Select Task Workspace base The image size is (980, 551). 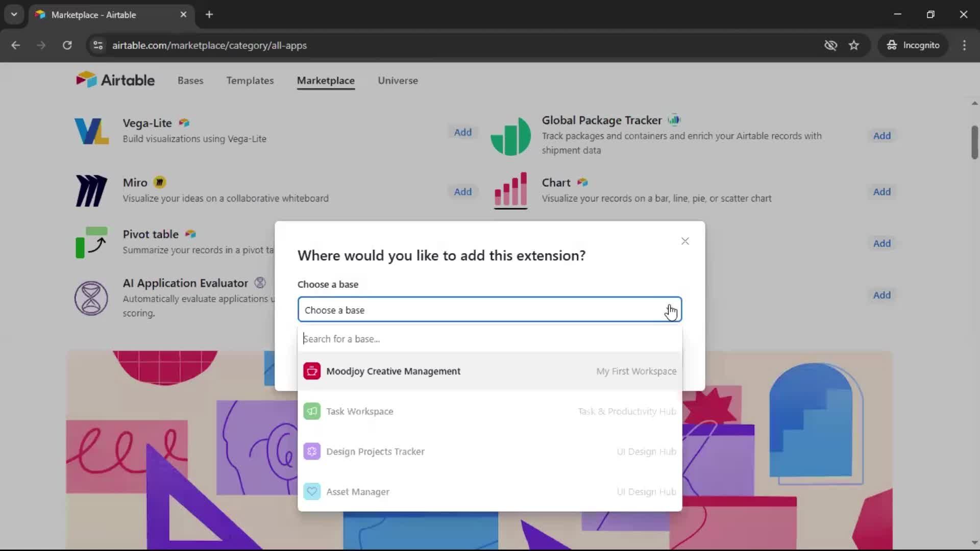pyautogui.click(x=489, y=411)
